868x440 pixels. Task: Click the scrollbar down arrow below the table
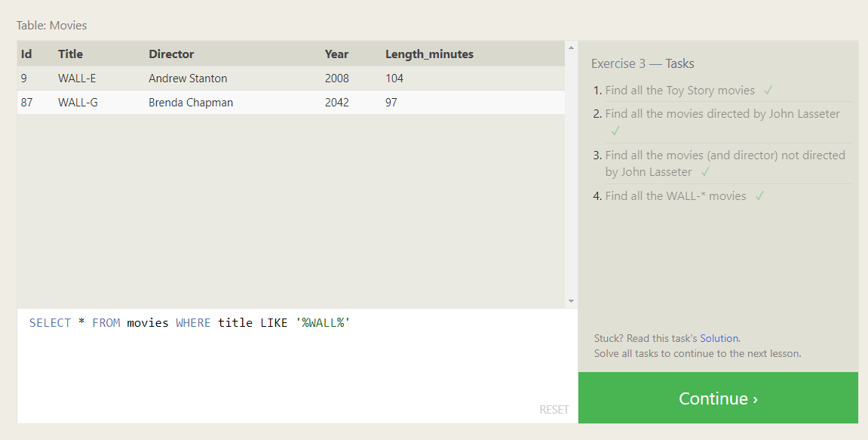[569, 300]
